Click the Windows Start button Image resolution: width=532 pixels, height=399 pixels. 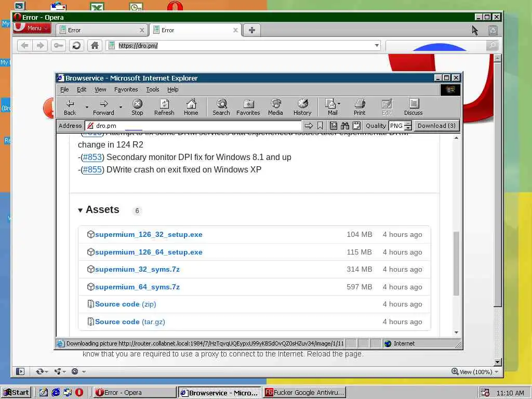(x=16, y=393)
